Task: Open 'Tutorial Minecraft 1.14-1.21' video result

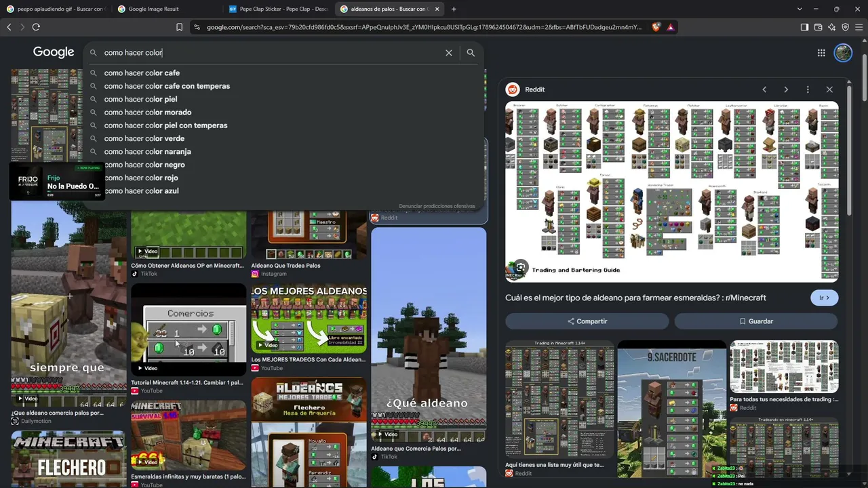Action: 189,330
